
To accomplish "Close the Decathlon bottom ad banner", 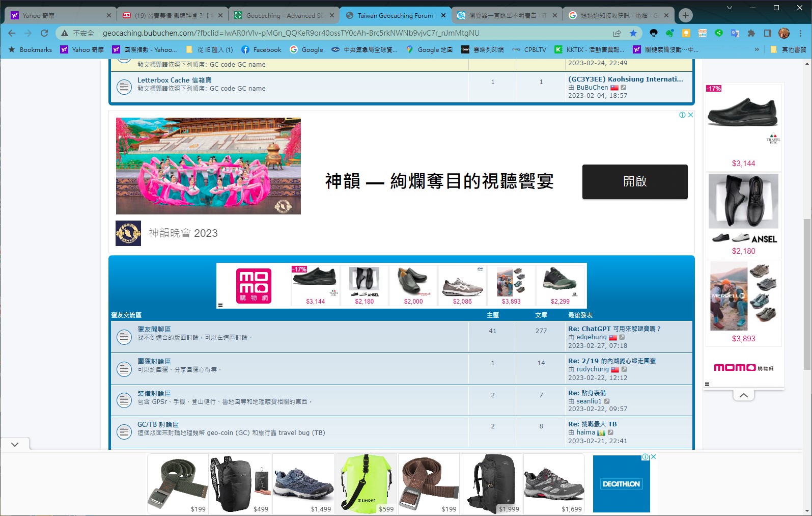I will (653, 457).
